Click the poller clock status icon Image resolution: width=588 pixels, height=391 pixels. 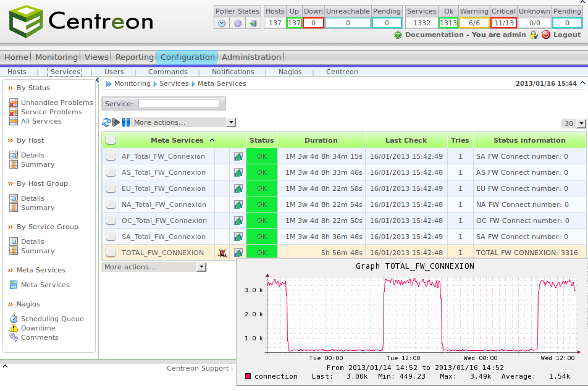[222, 23]
